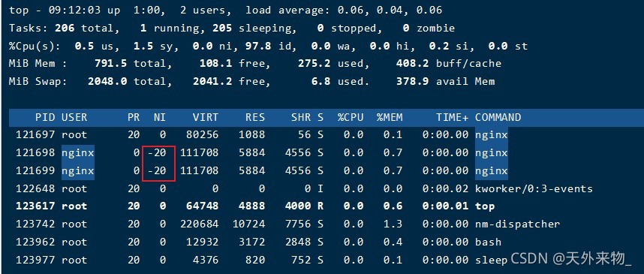The image size is (644, 274).
Task: Click nm-dispatcher command
Action: click(x=517, y=224)
